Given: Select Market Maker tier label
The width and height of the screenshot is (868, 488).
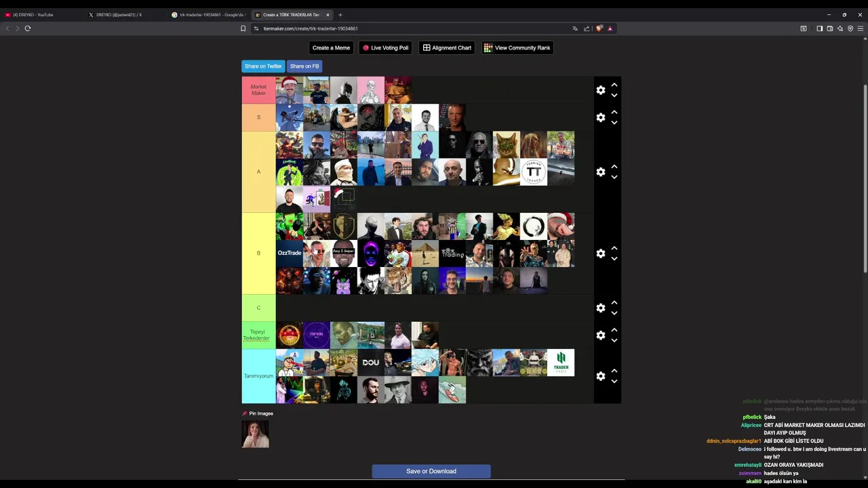Looking at the screenshot, I should click(258, 90).
